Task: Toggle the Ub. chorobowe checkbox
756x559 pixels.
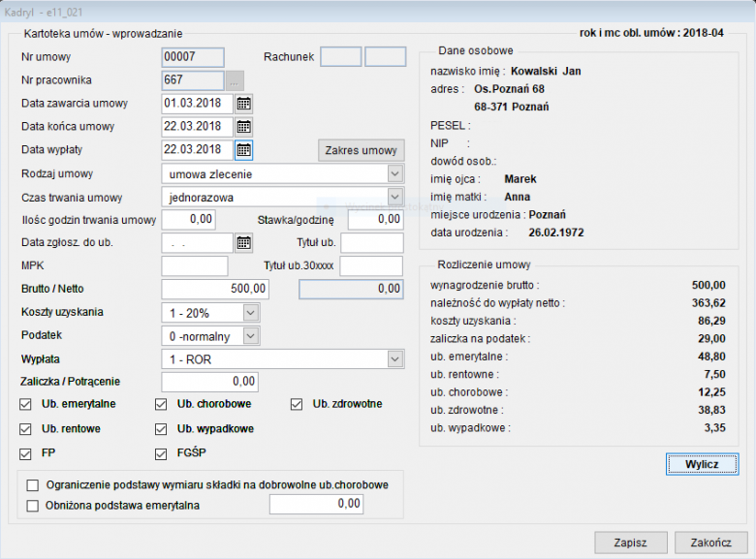Action: point(161,404)
